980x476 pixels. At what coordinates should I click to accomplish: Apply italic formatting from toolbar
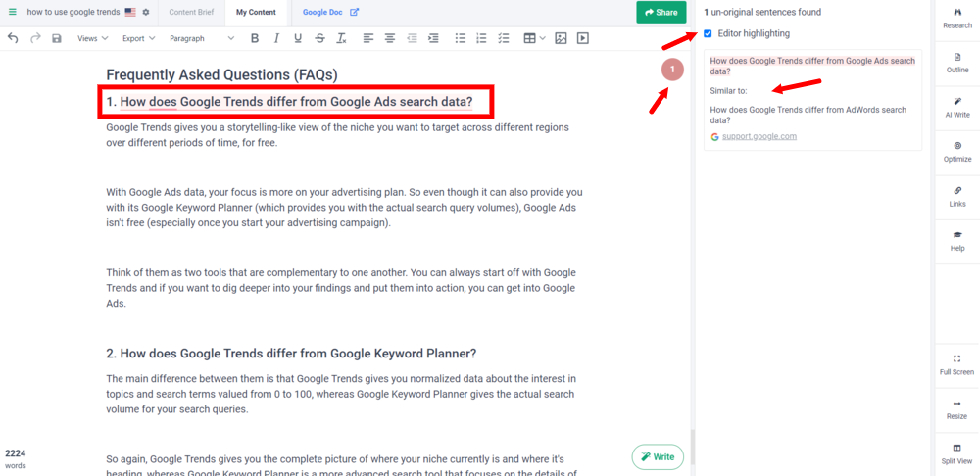pyautogui.click(x=276, y=38)
